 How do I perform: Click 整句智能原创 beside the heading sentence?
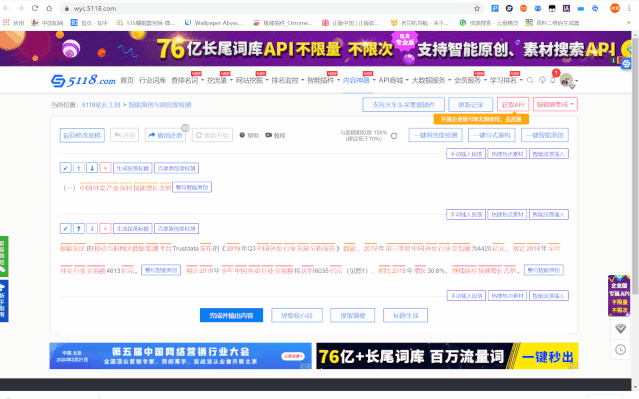click(x=192, y=187)
